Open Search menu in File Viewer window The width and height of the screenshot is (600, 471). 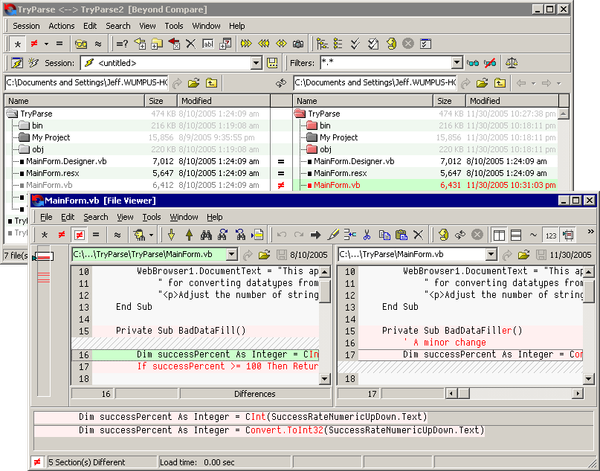tap(96, 217)
